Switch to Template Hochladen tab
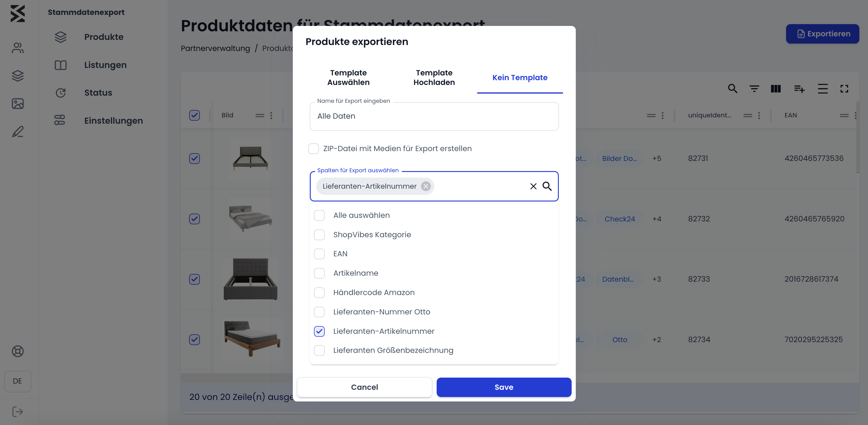The height and width of the screenshot is (425, 868). coord(434,77)
